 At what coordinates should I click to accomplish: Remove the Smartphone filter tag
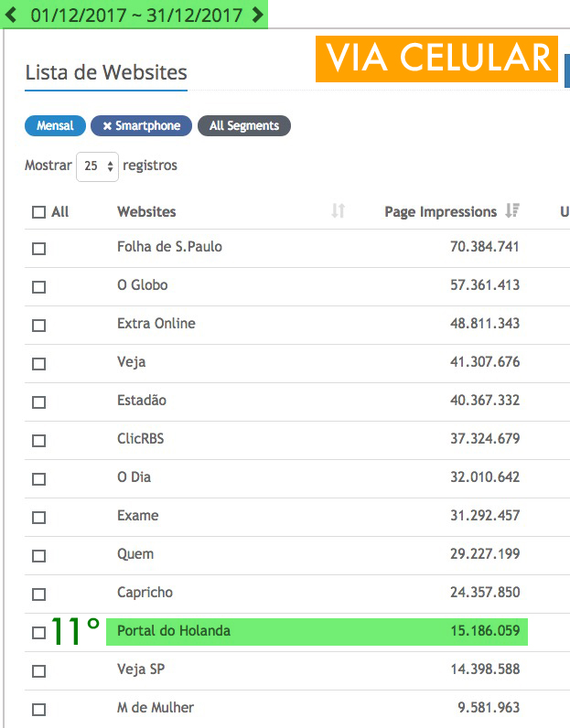coord(107,126)
